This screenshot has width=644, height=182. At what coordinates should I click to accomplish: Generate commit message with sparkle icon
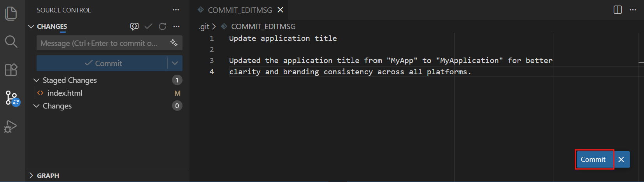point(174,43)
